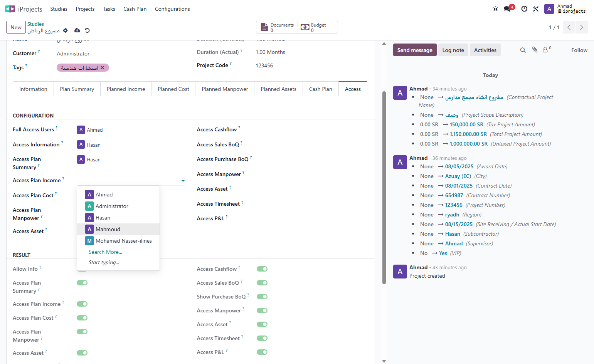This screenshot has width=594, height=364.
Task: Toggle the result Access Cashflow switch
Action: coord(262,269)
